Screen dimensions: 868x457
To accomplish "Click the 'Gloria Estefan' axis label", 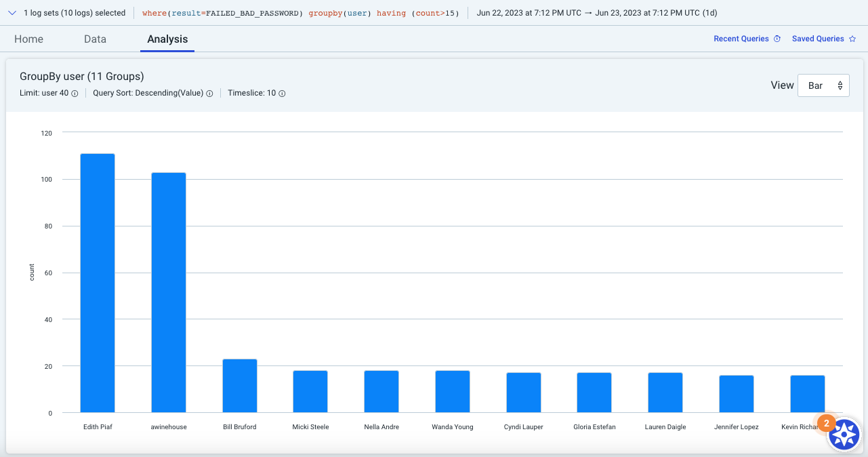I will pos(594,427).
